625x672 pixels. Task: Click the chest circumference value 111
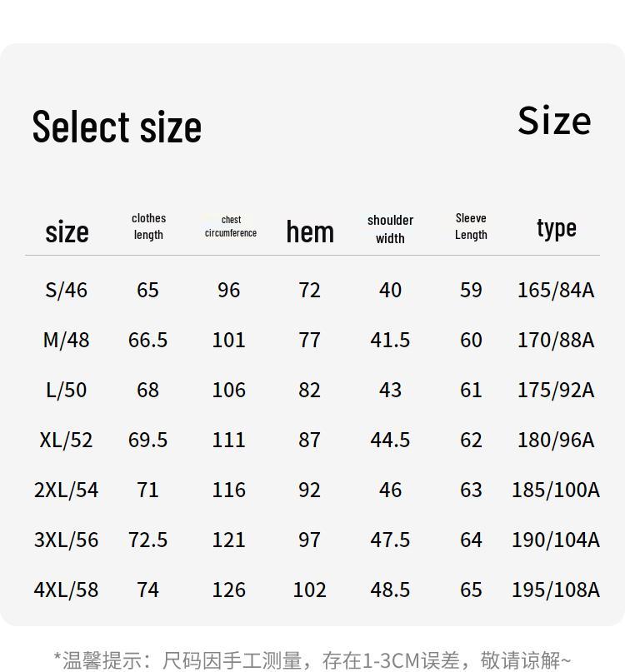coord(228,440)
